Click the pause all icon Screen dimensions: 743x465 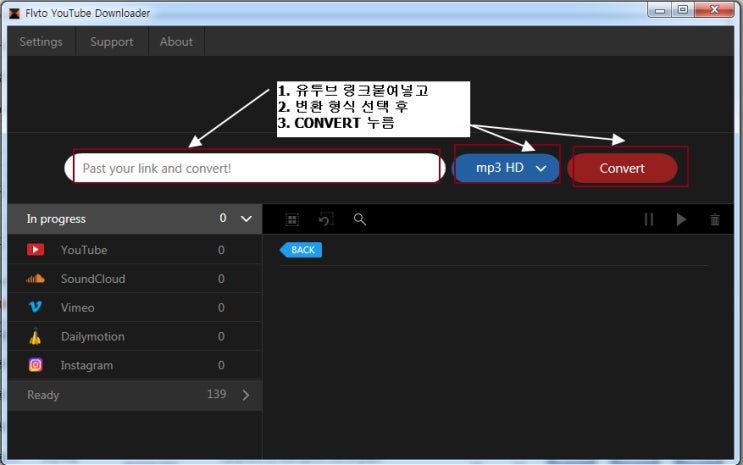click(x=649, y=219)
